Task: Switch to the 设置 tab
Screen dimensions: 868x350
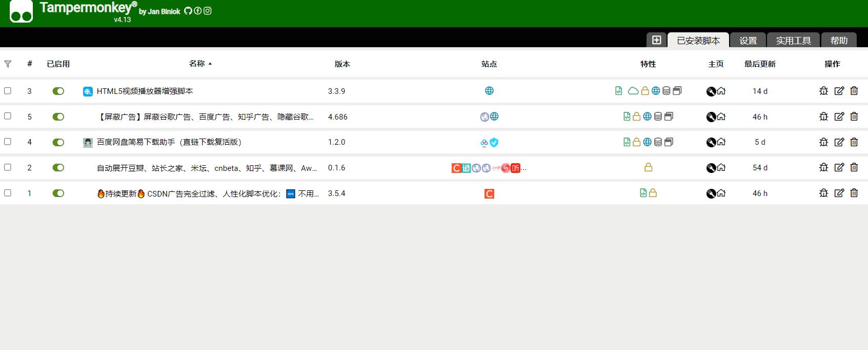Action: click(748, 41)
